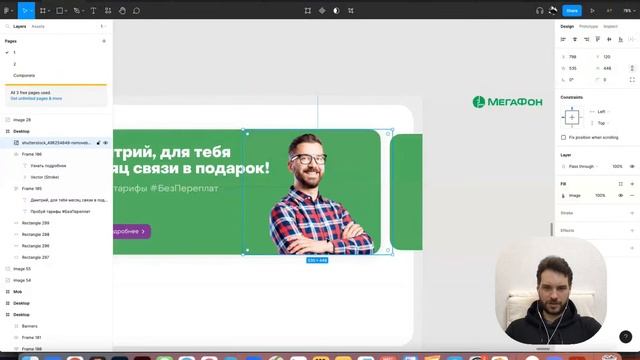Click Get unlimited pages link

pyautogui.click(x=36, y=98)
